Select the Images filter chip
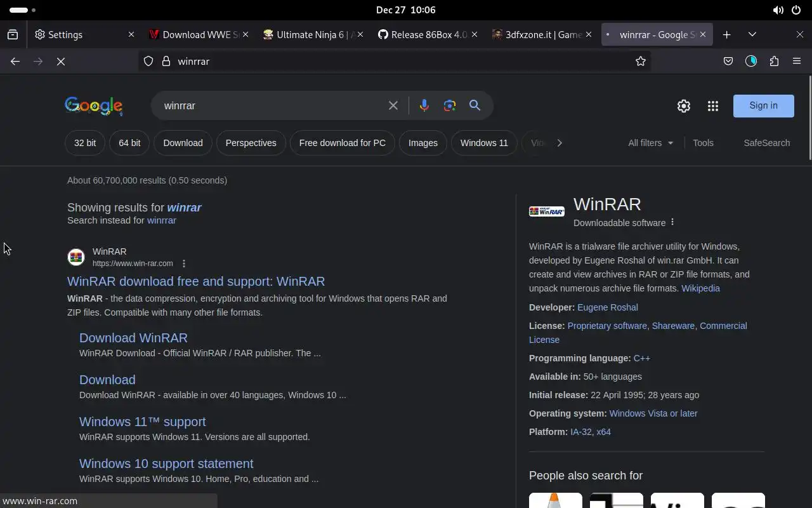The height and width of the screenshot is (508, 812). pyautogui.click(x=423, y=143)
